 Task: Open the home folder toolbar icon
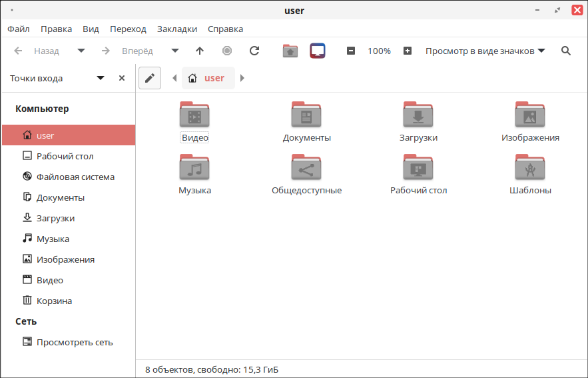(290, 51)
